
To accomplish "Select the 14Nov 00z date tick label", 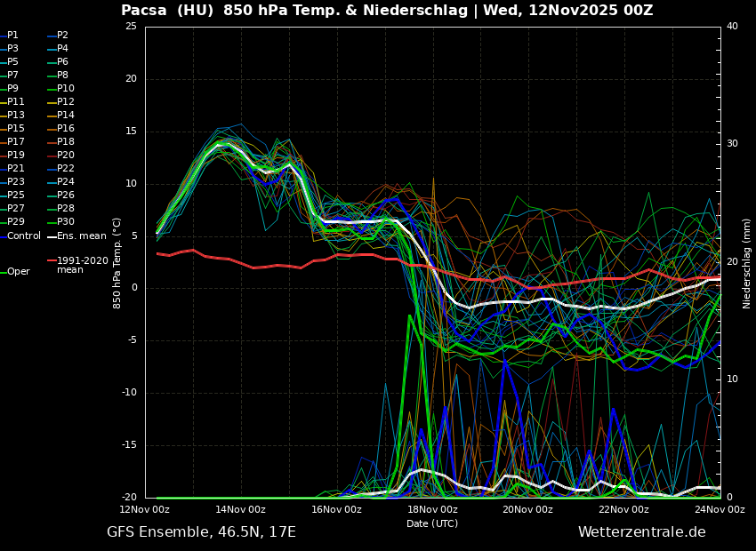I will click(x=240, y=510).
